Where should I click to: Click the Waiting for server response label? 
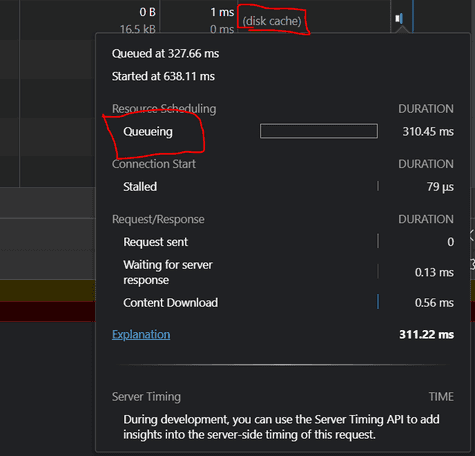[x=168, y=272]
